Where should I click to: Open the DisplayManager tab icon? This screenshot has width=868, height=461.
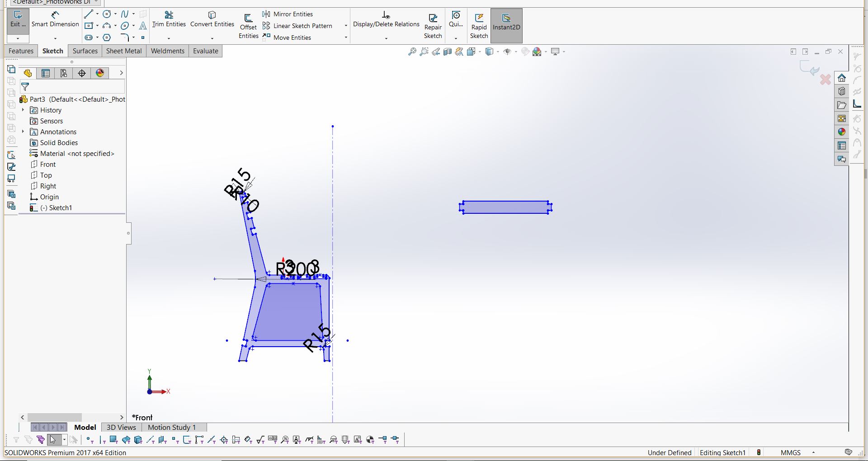coord(100,73)
